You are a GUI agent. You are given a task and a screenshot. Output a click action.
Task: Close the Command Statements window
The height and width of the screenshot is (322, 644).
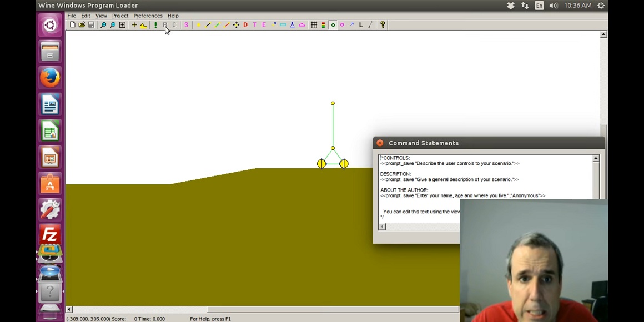(380, 143)
